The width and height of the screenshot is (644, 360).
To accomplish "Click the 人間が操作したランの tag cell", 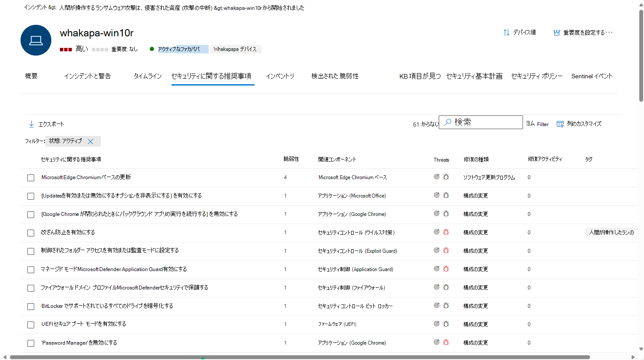I will pyautogui.click(x=612, y=233).
